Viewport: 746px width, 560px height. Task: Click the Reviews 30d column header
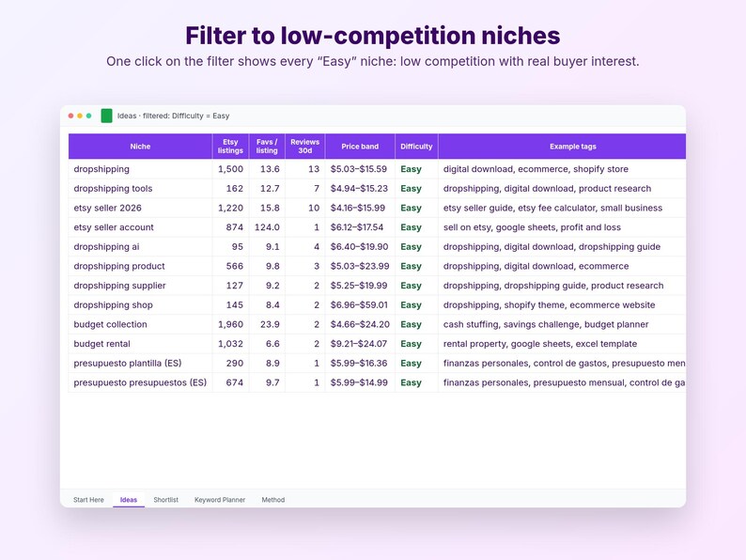click(x=305, y=147)
